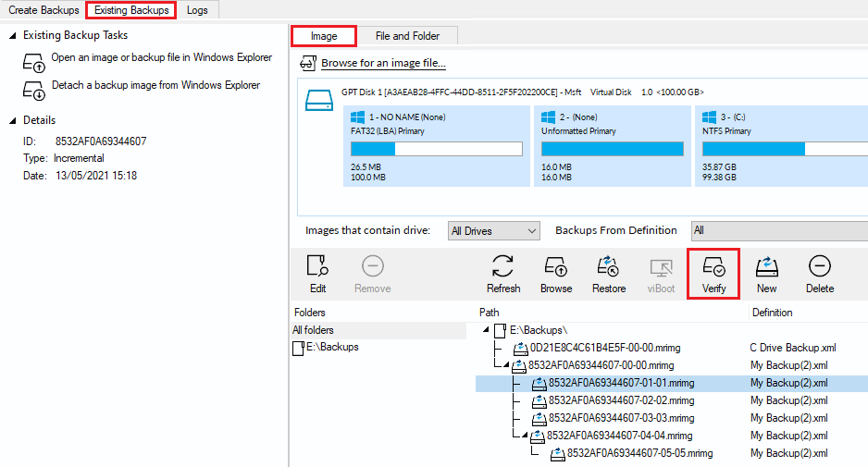The image size is (868, 467).
Task: Open the Logs tab
Action: coord(197,10)
